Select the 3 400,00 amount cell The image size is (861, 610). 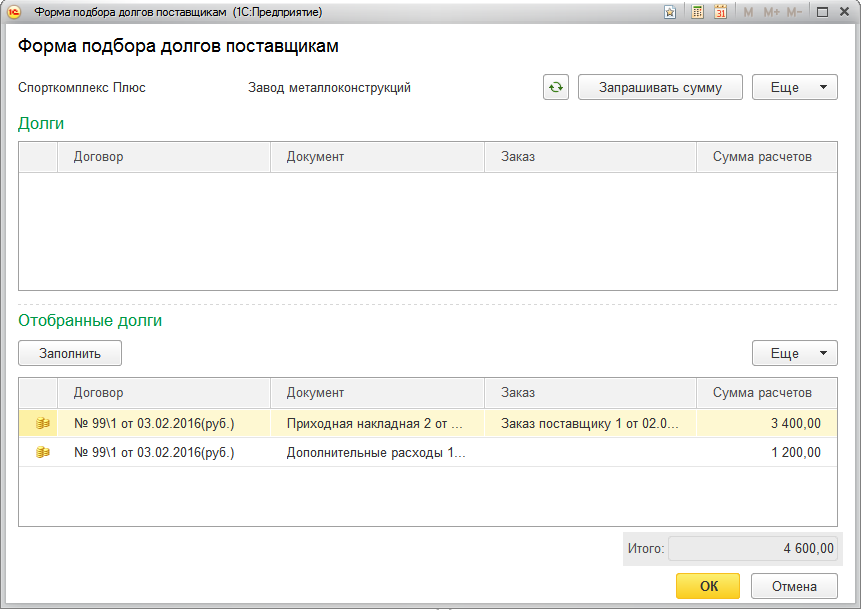(767, 423)
